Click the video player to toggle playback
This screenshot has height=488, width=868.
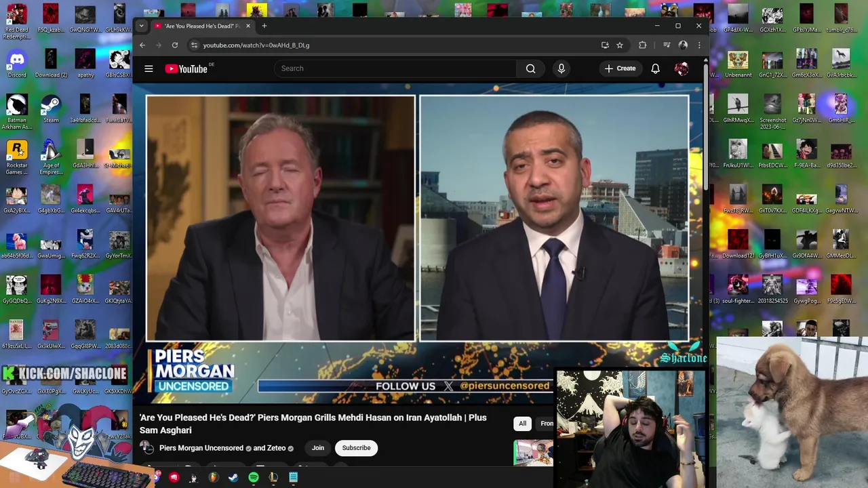[417, 244]
